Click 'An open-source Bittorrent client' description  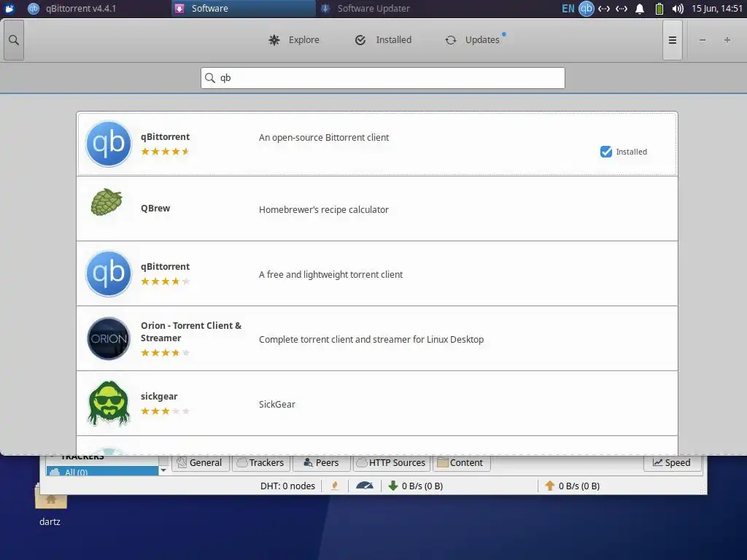[324, 138]
